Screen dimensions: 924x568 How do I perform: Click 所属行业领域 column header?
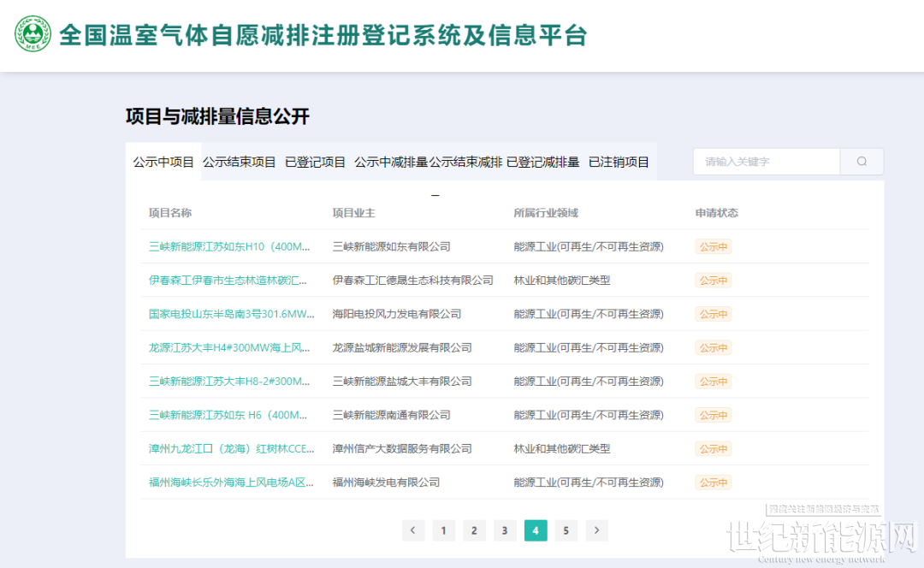coord(546,213)
